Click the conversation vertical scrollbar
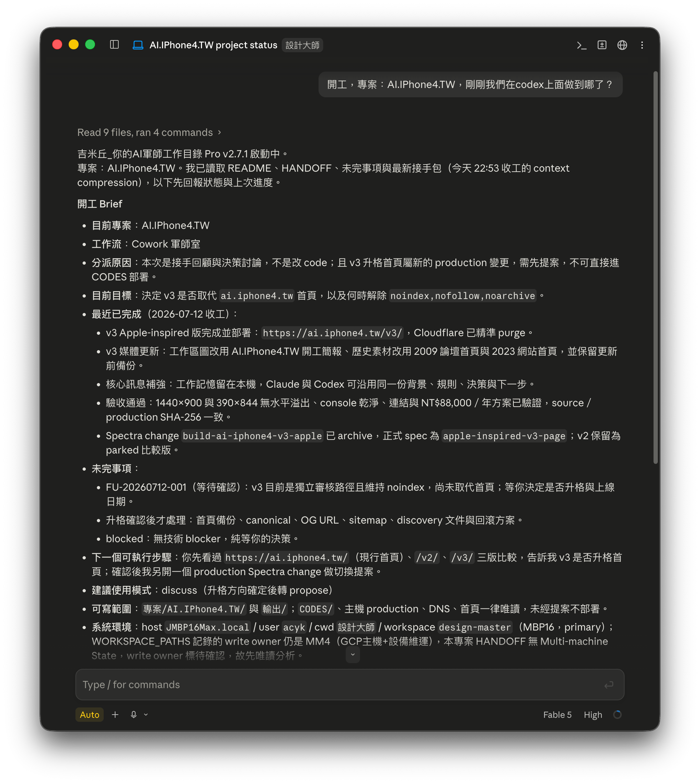Viewport: 700px width, 784px height. pyautogui.click(x=655, y=268)
